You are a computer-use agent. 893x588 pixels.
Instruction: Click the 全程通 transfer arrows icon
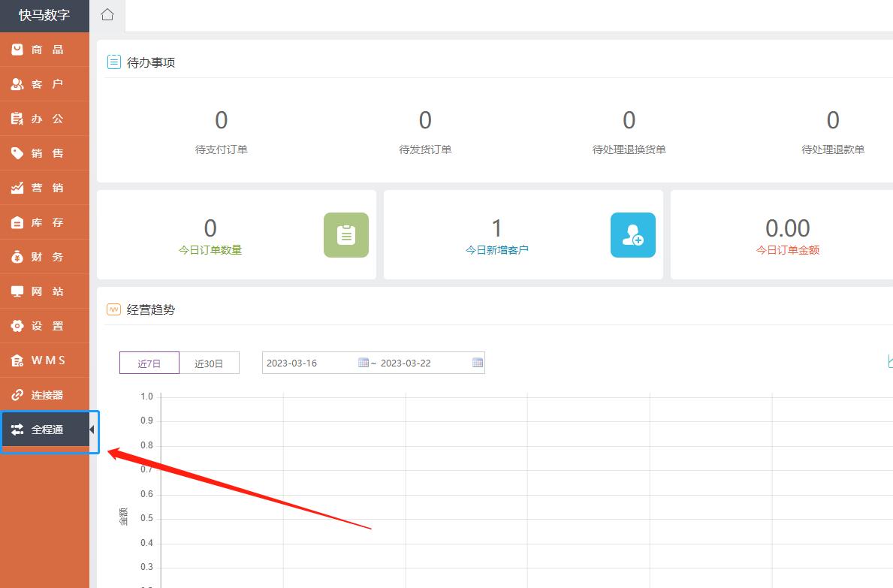18,430
